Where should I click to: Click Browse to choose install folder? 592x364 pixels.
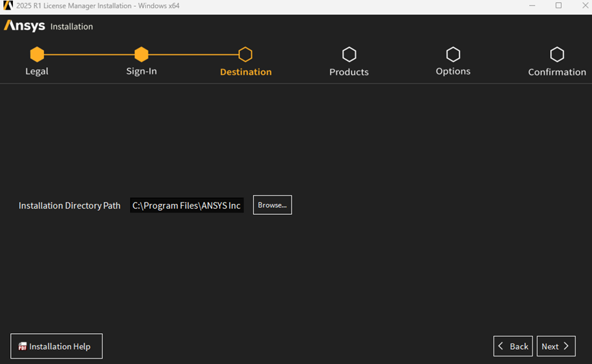(272, 205)
